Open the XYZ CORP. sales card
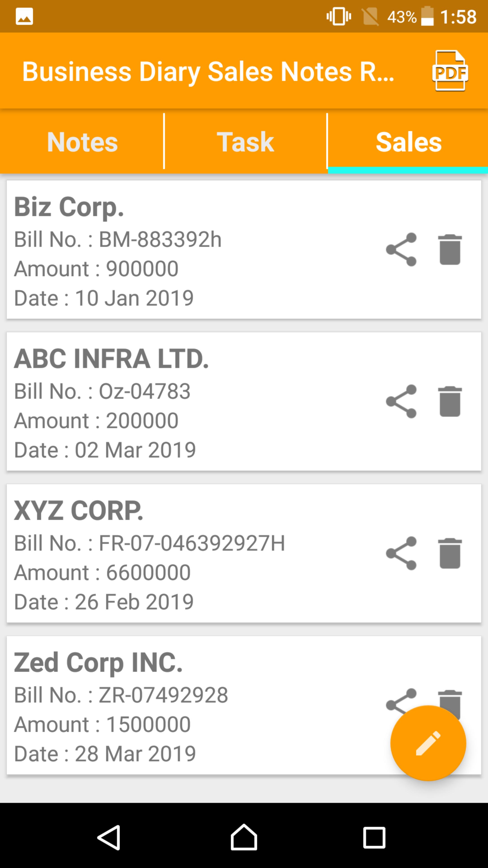Image resolution: width=488 pixels, height=868 pixels. tap(244, 554)
